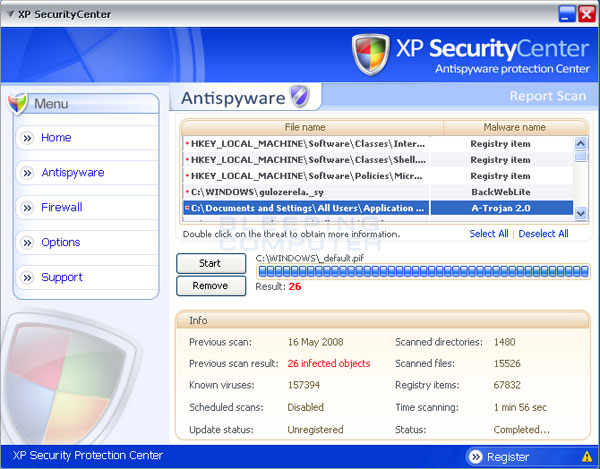Minimize the XP SecurityCenter window
600x469 pixels.
click(x=567, y=14)
